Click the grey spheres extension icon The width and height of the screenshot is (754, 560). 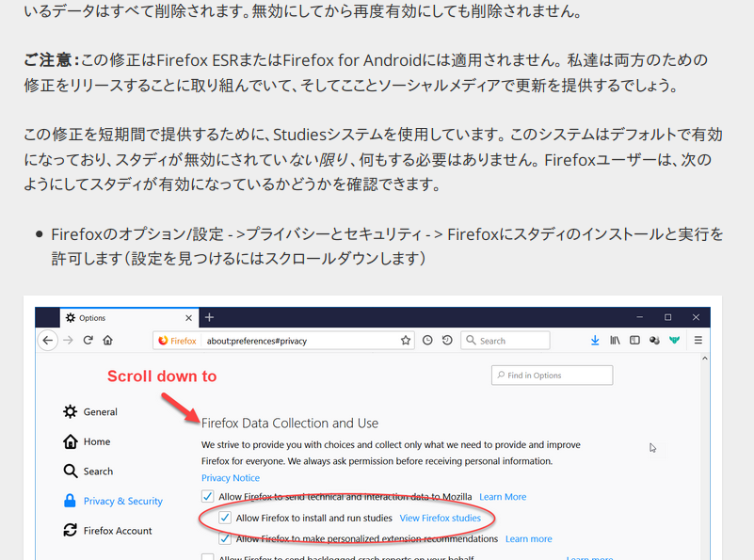(x=654, y=341)
